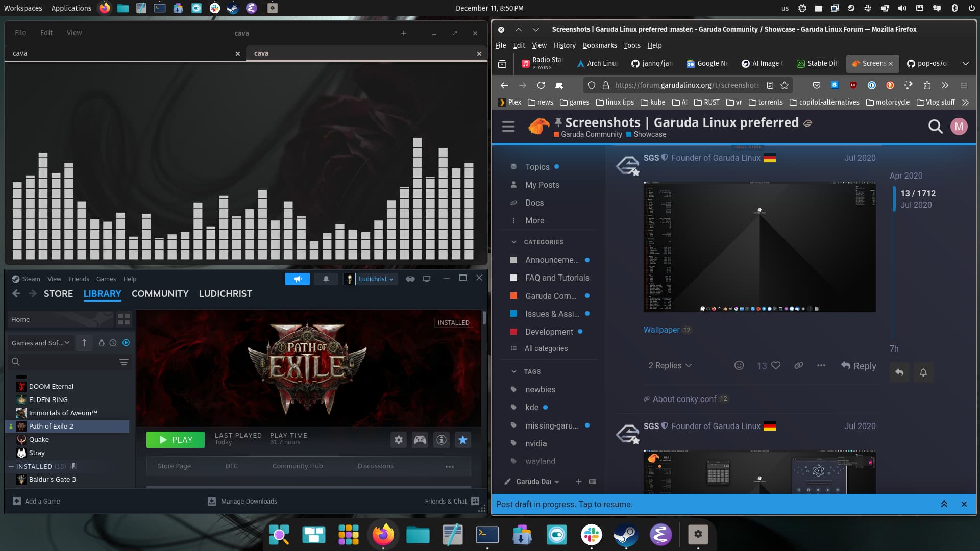980x551 pixels.
Task: Open Steam notifications bell
Action: point(326,279)
